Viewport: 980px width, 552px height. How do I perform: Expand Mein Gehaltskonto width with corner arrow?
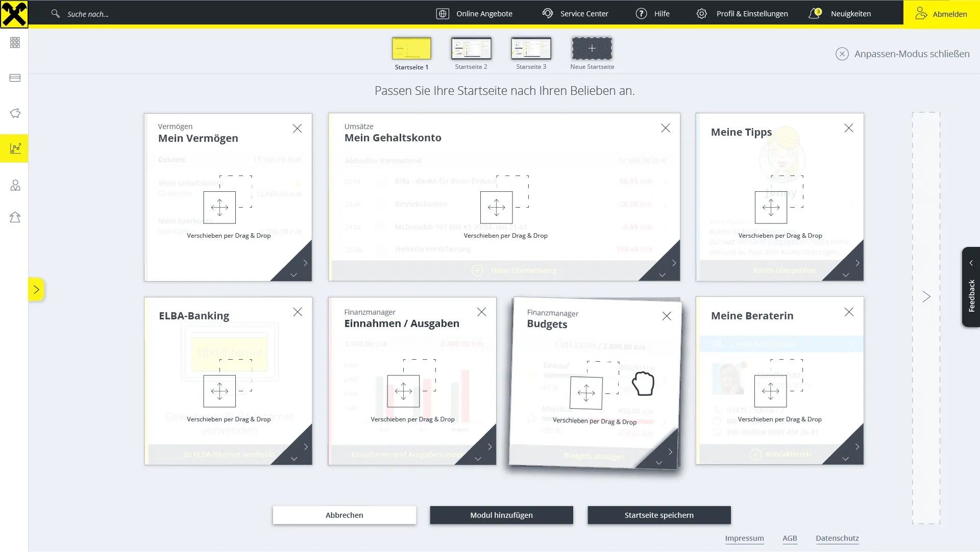pyautogui.click(x=674, y=263)
